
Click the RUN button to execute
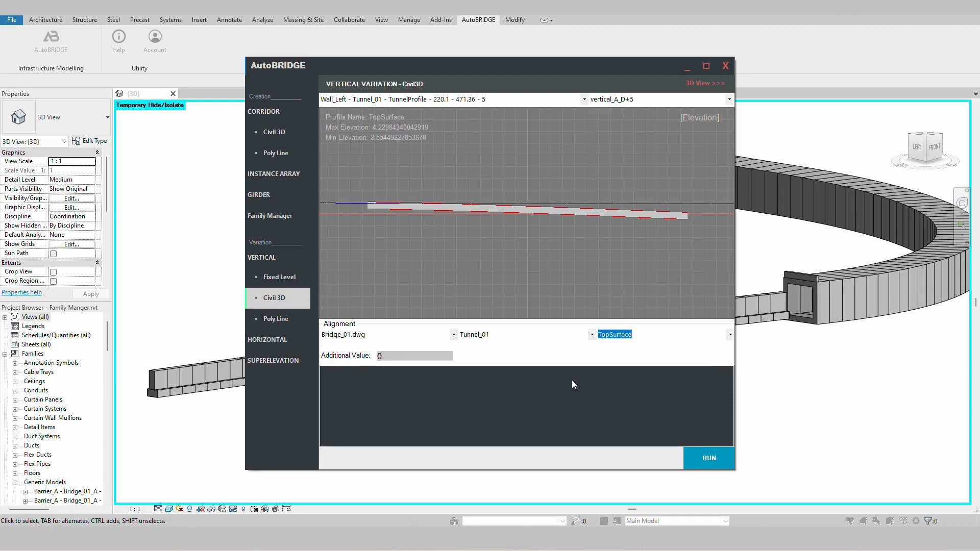[x=709, y=458]
